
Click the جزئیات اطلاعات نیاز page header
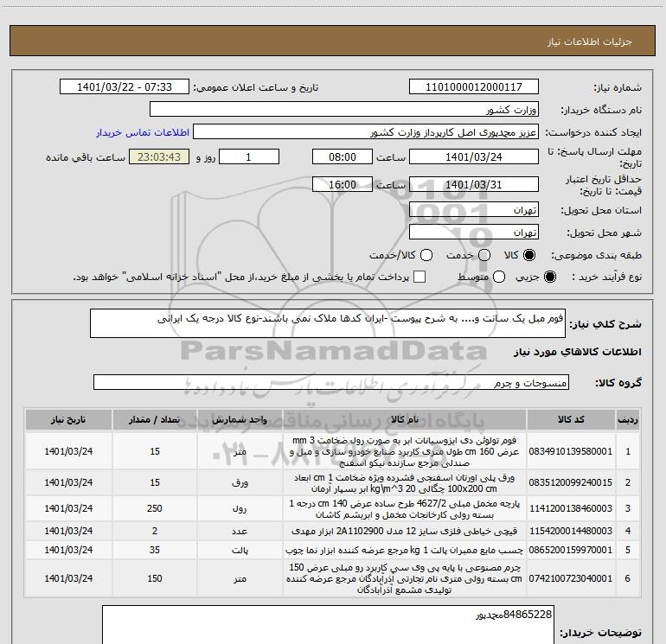click(x=590, y=41)
